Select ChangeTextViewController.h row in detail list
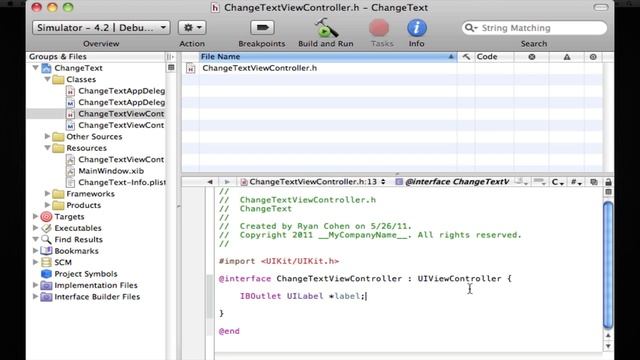Viewport: 640px width, 360px height. 319,68
